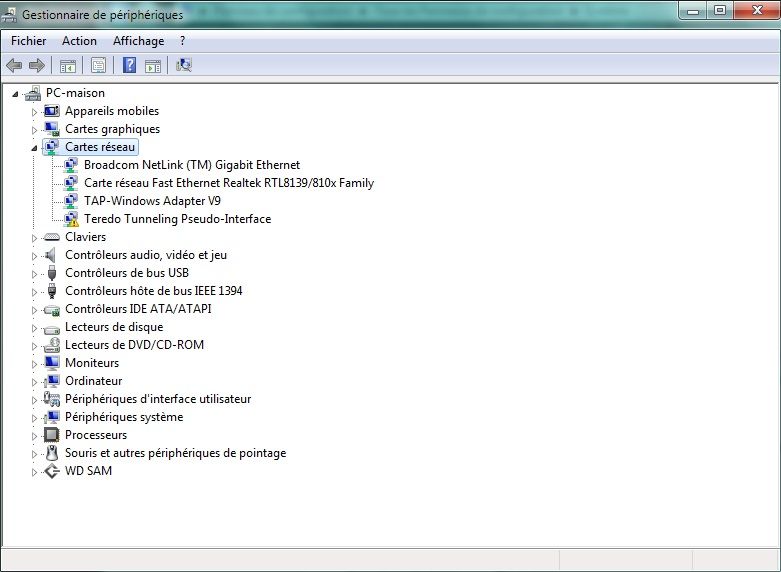781x572 pixels.
Task: Toggle the console tree pane toolbar icon
Action: tap(68, 65)
